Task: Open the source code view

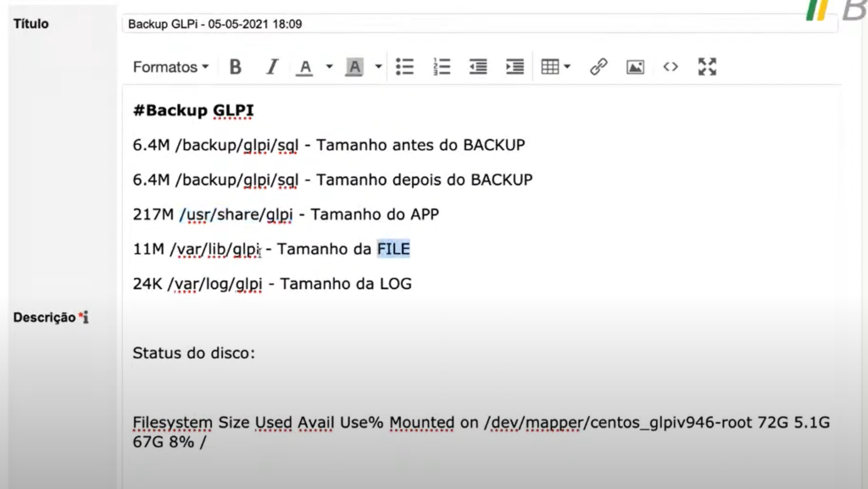Action: tap(670, 67)
